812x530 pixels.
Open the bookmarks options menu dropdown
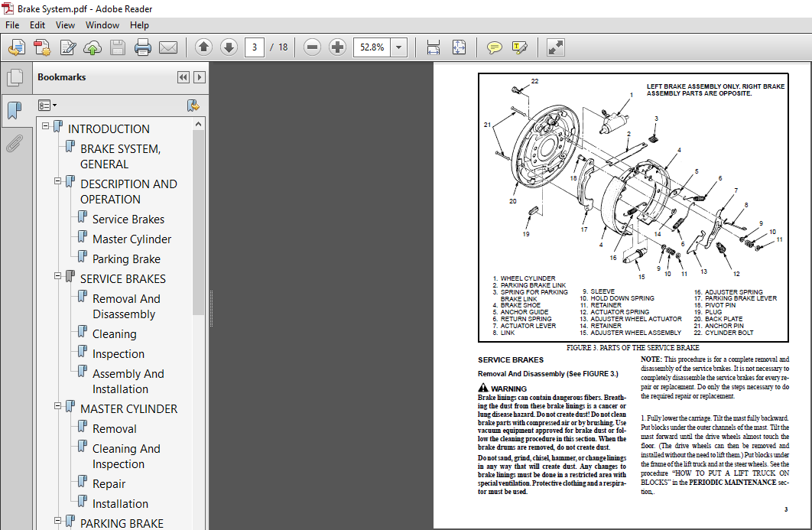coord(47,106)
